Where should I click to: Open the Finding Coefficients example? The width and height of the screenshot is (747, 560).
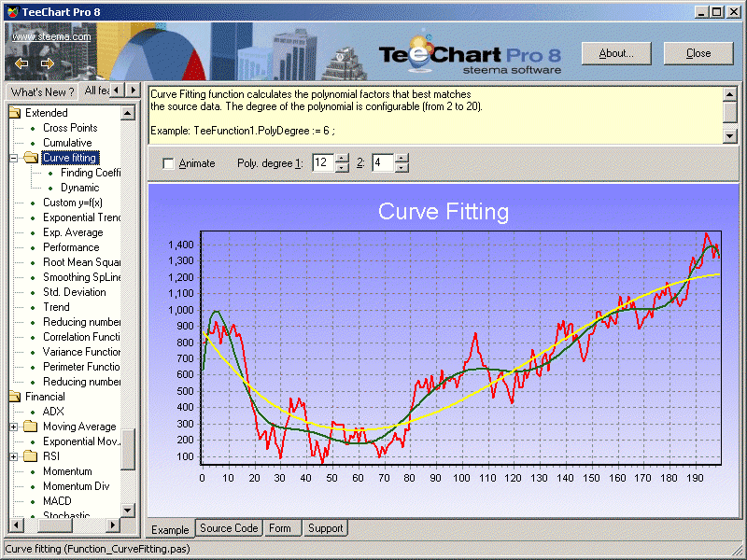coord(91,173)
